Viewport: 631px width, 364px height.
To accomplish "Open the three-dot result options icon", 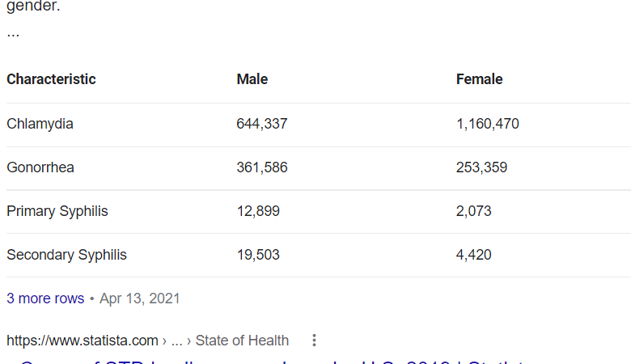I will pos(315,341).
